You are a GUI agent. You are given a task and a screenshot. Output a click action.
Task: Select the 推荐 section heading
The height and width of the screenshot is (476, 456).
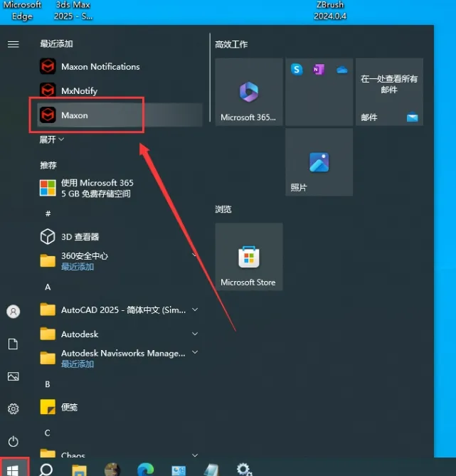tap(48, 165)
